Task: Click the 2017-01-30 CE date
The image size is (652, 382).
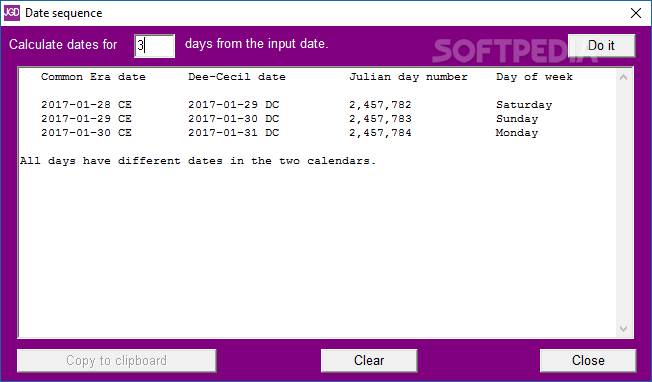Action: coord(86,133)
